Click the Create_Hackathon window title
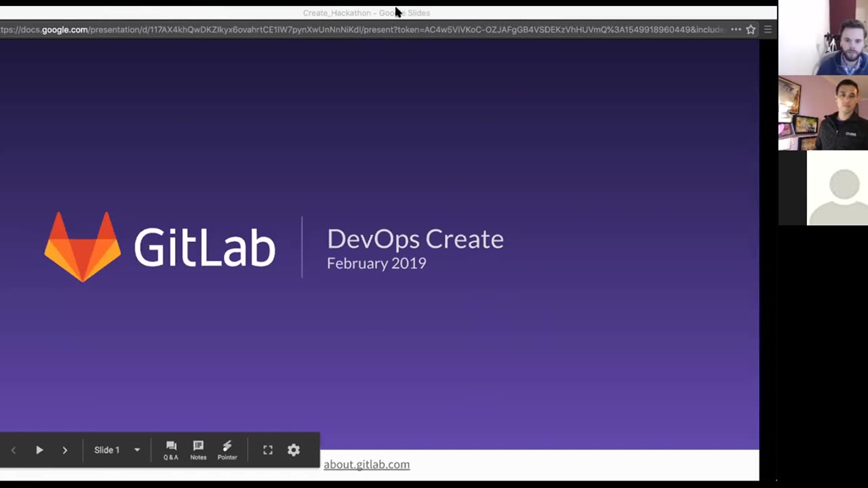Image resolution: width=868 pixels, height=488 pixels. point(366,13)
